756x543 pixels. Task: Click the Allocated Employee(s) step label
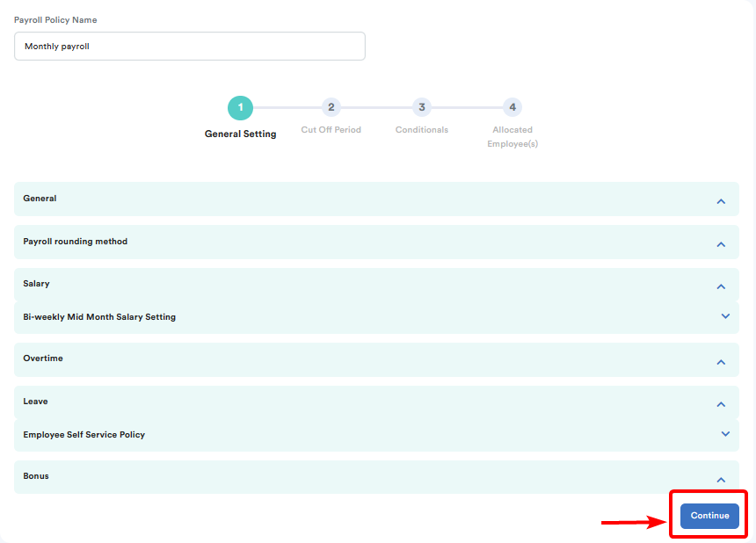(512, 137)
